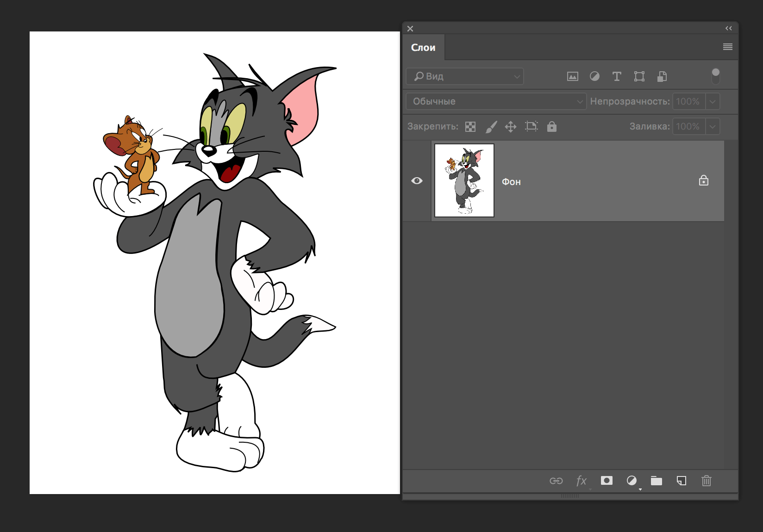Open the Обычные blend mode dropdown

[496, 101]
